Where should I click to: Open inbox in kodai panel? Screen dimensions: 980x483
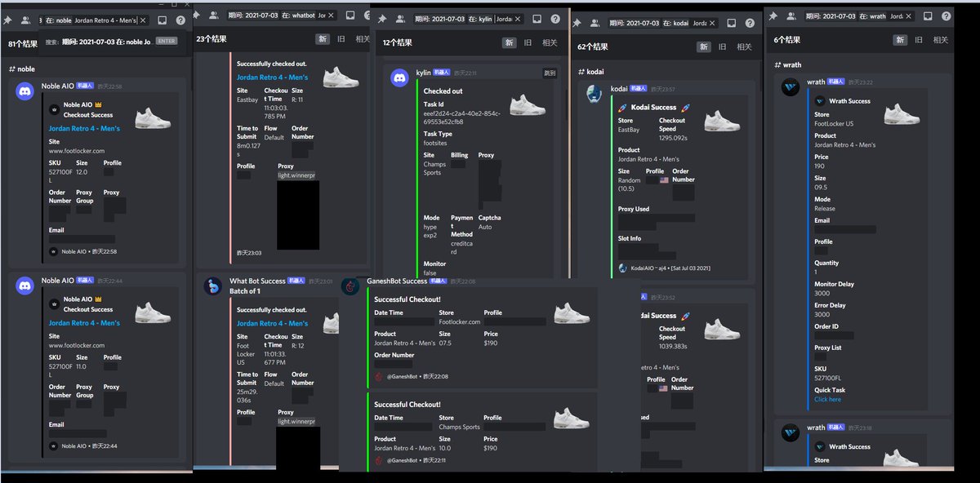click(x=733, y=24)
